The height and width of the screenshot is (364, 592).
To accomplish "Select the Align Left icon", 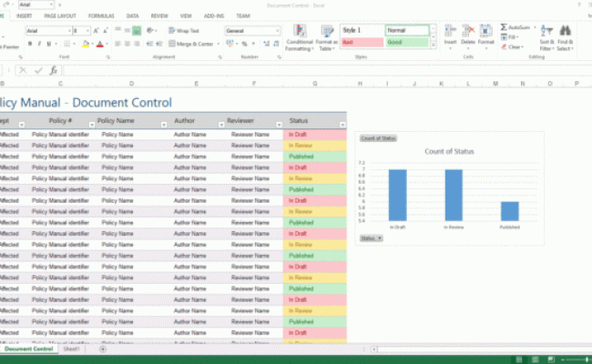I will point(118,44).
